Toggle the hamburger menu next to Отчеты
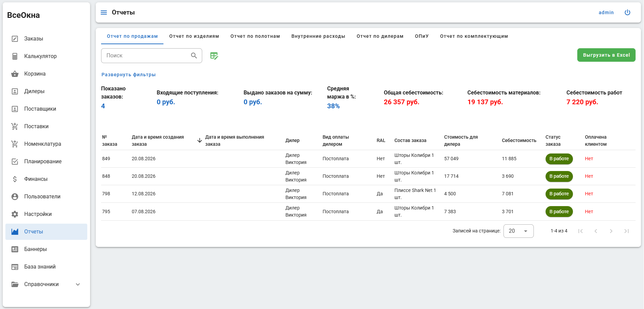The image size is (644, 309). (104, 12)
